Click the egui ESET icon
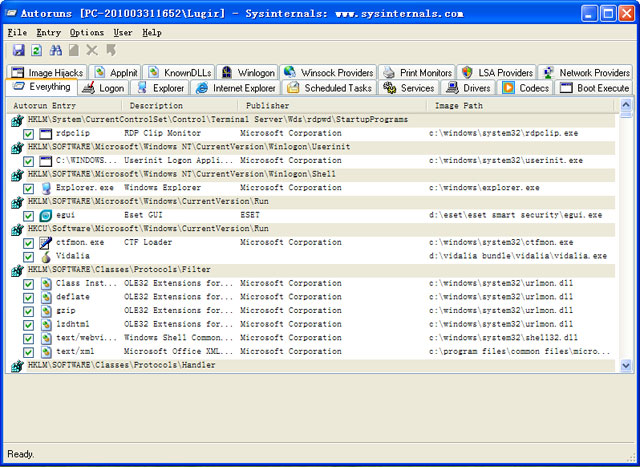 46,216
